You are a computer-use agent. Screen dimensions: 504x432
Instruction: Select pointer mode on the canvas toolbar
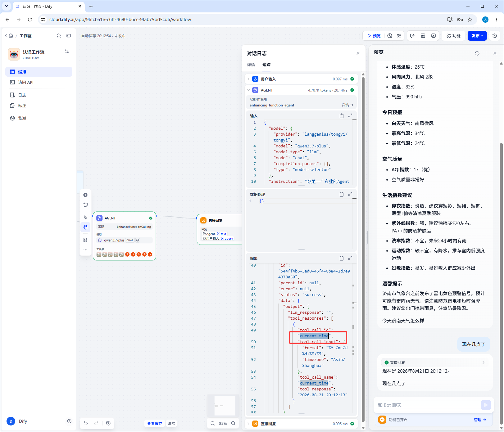tap(85, 217)
